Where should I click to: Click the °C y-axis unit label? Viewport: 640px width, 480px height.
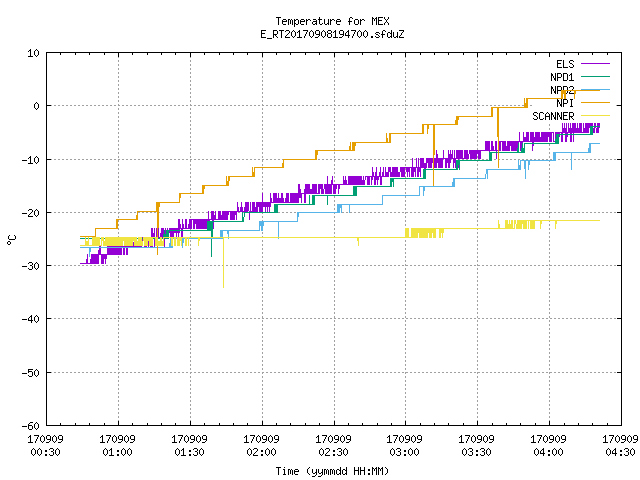pos(11,240)
